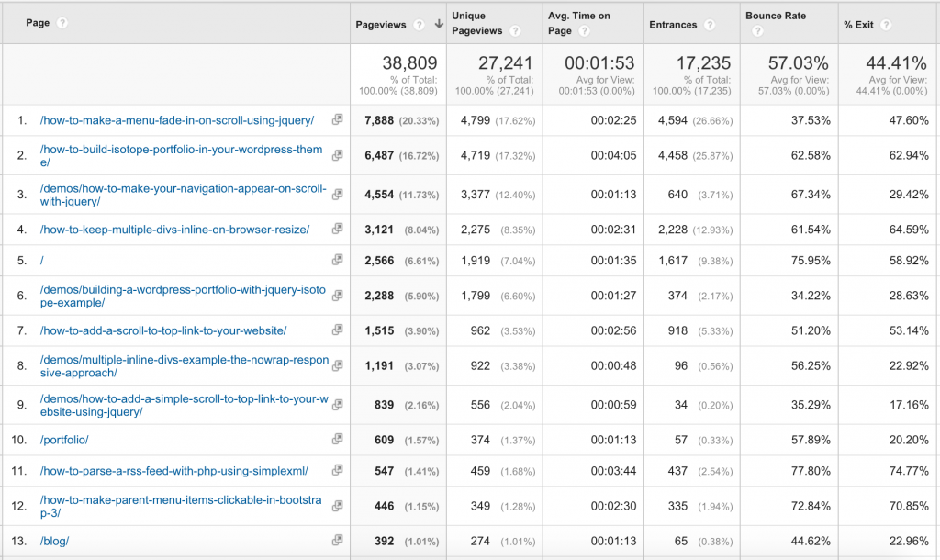940x560 pixels.
Task: Open external link icon for homepage / row
Action: pyautogui.click(x=337, y=261)
